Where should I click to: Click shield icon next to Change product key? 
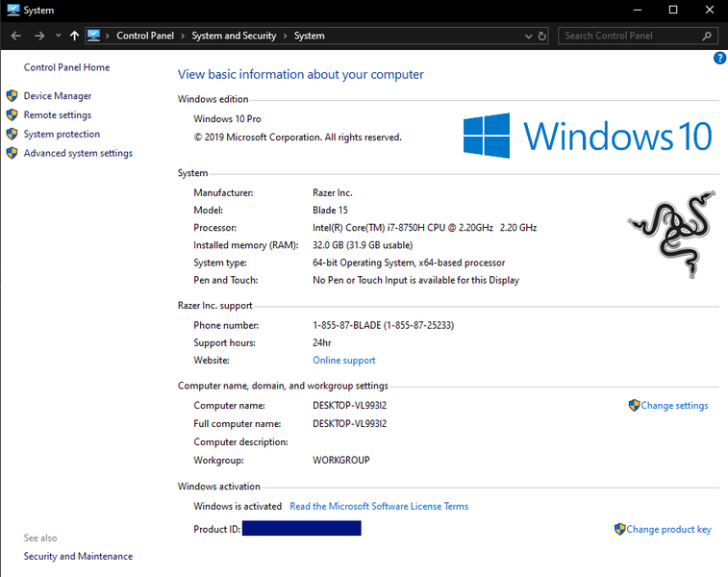[x=620, y=529]
